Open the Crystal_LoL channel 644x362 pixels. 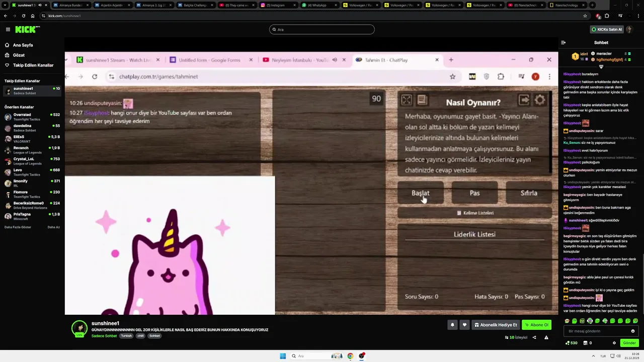[x=32, y=161]
